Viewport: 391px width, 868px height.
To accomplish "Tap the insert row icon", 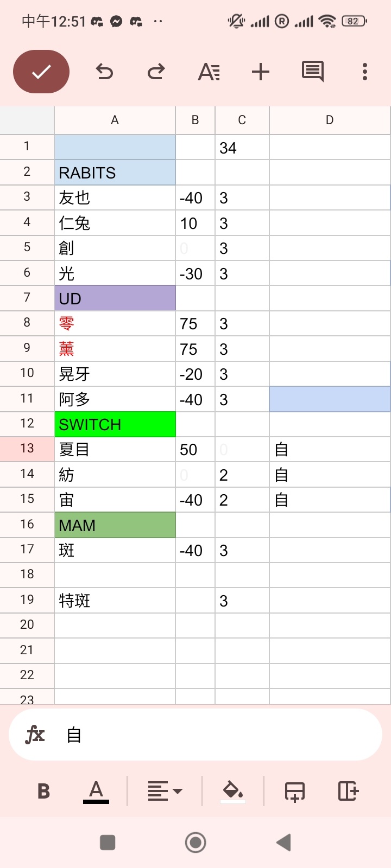I will click(x=295, y=792).
